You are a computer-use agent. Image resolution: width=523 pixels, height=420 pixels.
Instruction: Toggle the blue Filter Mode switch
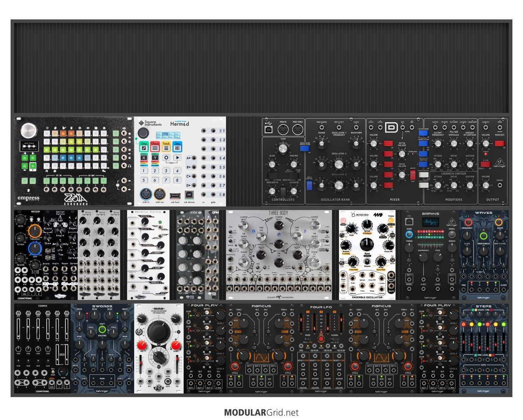click(x=423, y=133)
